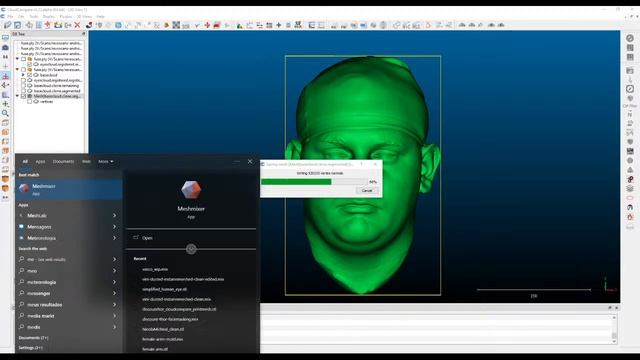Screen dimensions: 640x360
Task: Enable the basecloud.clone.segmented checkbox
Action: [x=23, y=91]
